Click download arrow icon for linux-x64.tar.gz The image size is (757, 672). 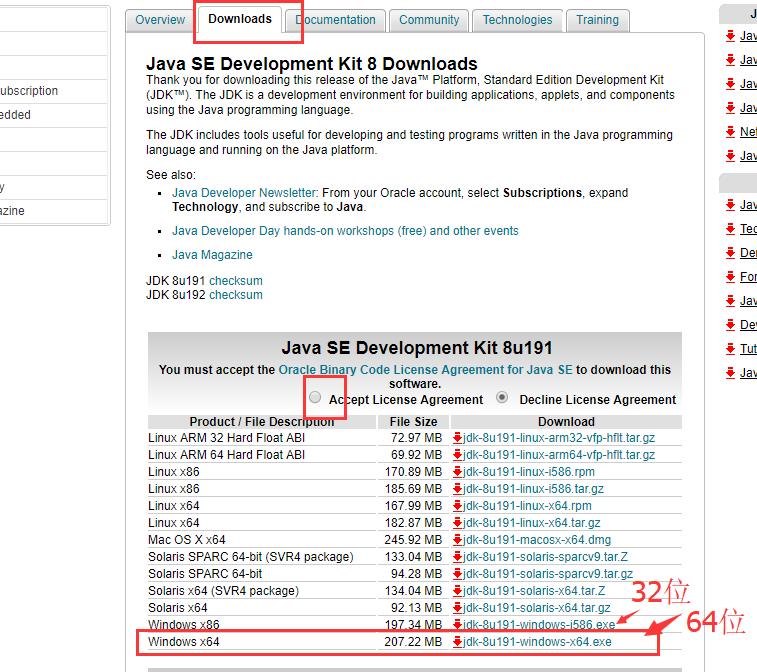(x=457, y=523)
